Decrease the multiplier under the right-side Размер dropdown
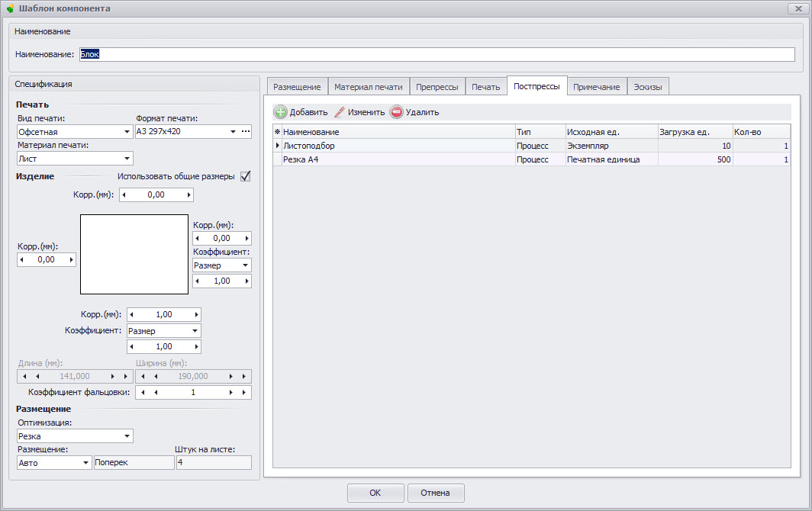 point(198,281)
